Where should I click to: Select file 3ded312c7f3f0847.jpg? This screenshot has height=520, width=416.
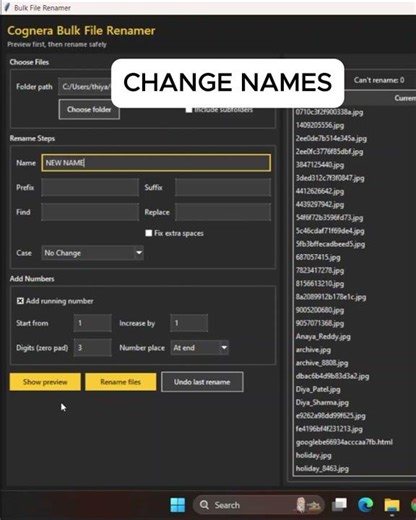pyautogui.click(x=330, y=178)
